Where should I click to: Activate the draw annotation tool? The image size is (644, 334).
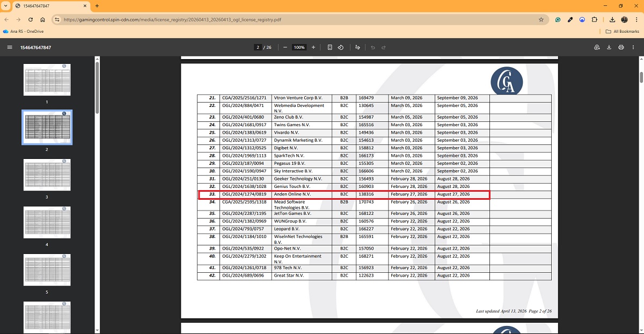[x=357, y=47]
